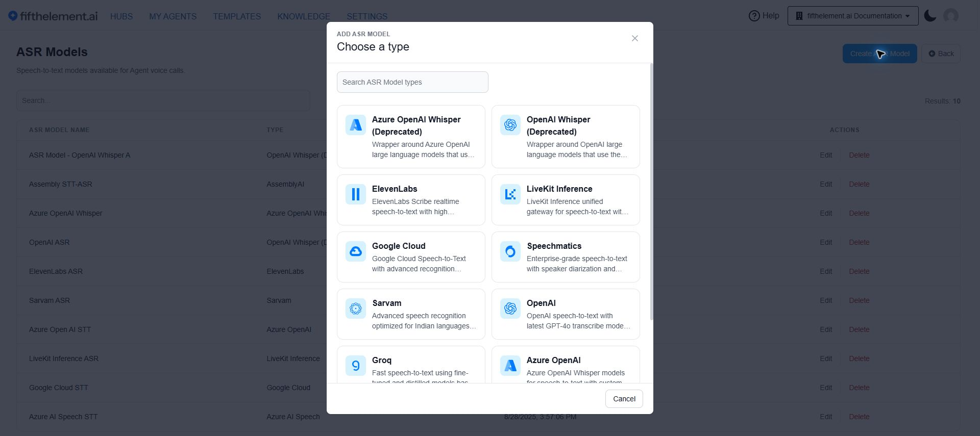980x436 pixels.
Task: Click the 'Assembly STT-ASR' table entry
Action: (61, 184)
